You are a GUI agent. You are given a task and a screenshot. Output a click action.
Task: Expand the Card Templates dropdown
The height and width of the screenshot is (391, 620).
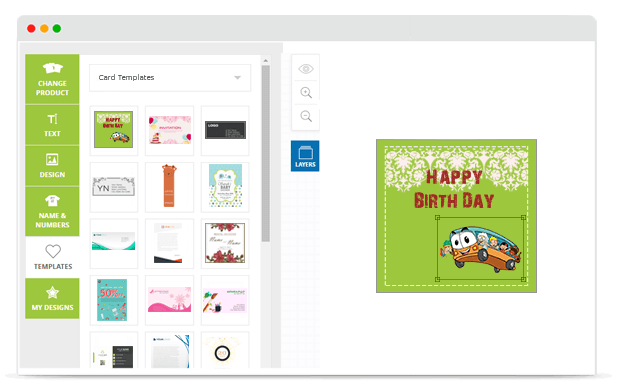pyautogui.click(x=170, y=77)
